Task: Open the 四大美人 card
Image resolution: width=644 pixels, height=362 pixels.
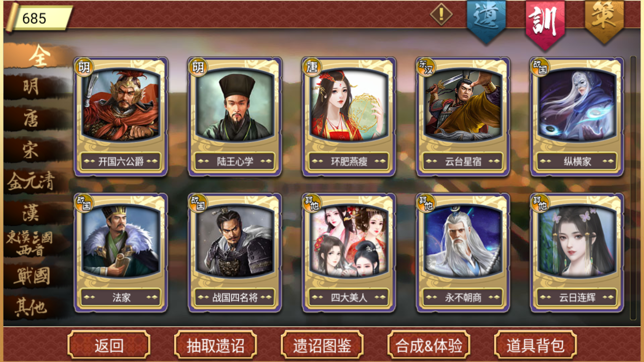Action: click(349, 253)
